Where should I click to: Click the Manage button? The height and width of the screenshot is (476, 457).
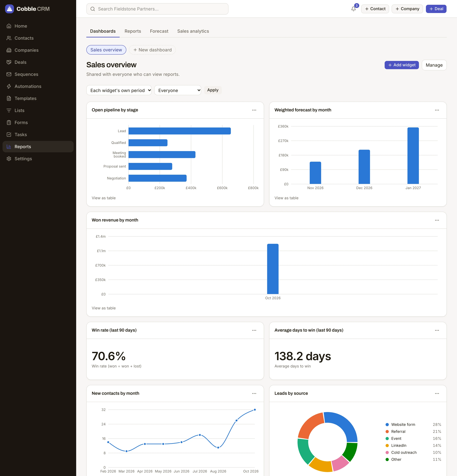(434, 65)
